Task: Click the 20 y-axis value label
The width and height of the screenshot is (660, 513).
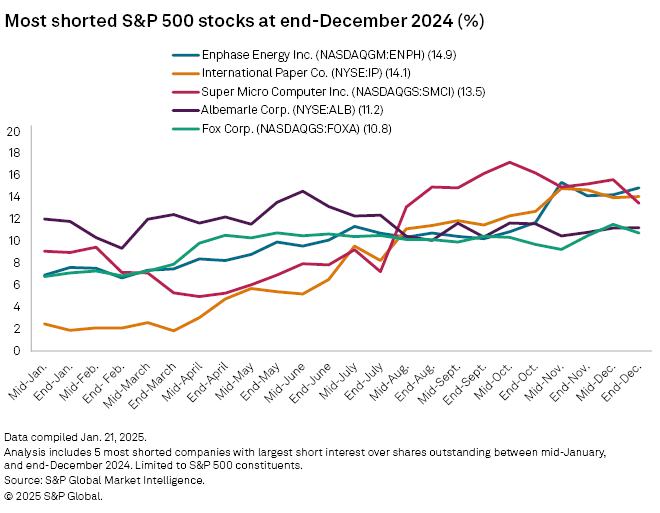Action: click(13, 131)
